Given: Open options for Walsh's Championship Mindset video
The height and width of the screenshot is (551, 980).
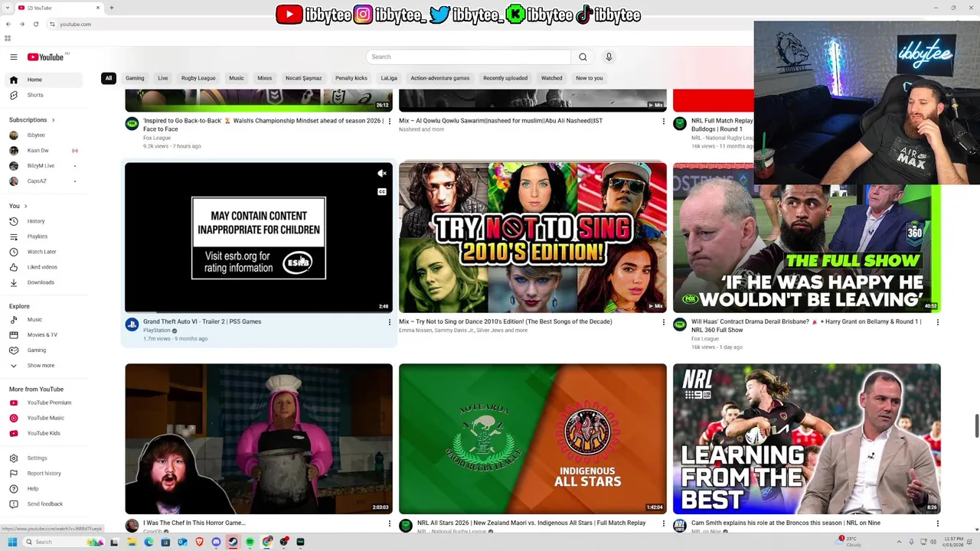Looking at the screenshot, I should 389,121.
